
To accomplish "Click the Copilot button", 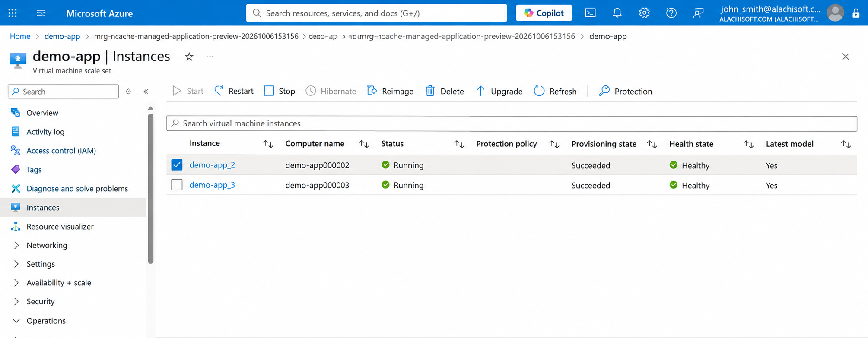I will coord(544,13).
